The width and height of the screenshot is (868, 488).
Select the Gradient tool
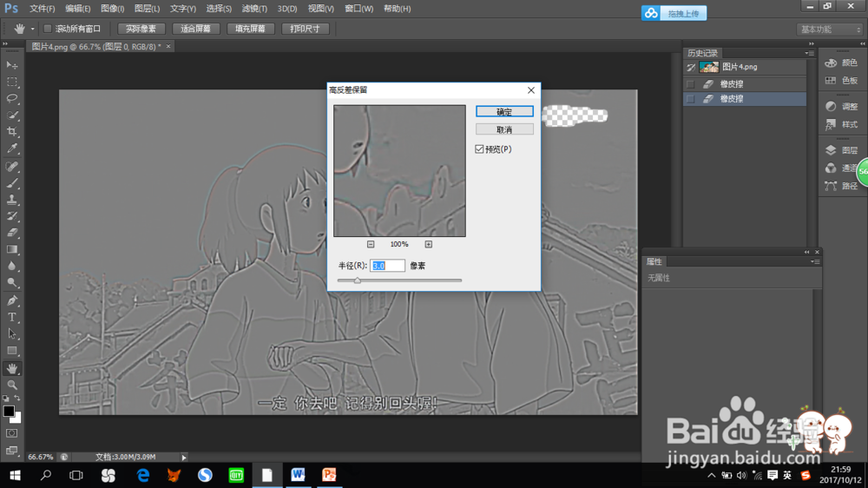[12, 249]
